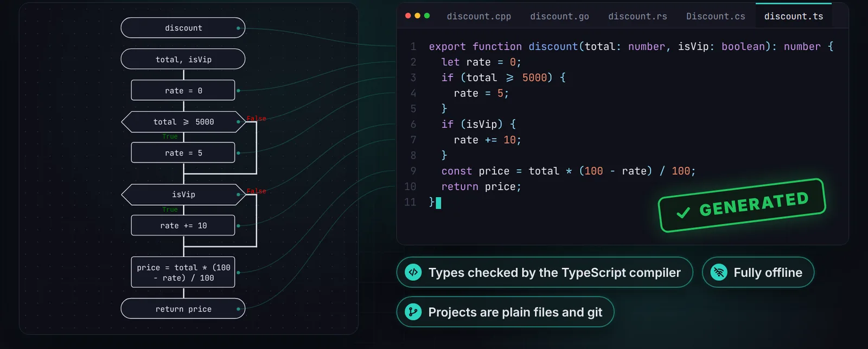Image resolution: width=868 pixels, height=349 pixels.
Task: Switch to the discount.cpp tab
Action: pyautogui.click(x=478, y=16)
